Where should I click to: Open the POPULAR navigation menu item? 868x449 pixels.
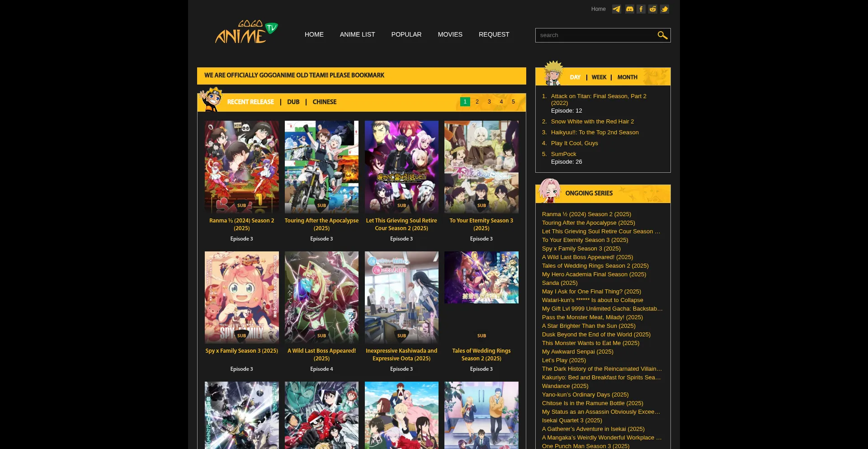point(406,34)
